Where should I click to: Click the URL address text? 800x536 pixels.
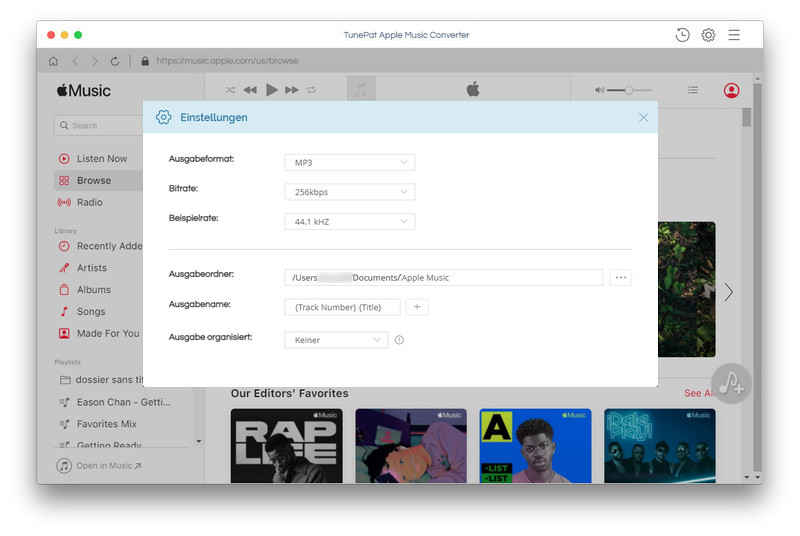[x=227, y=61]
